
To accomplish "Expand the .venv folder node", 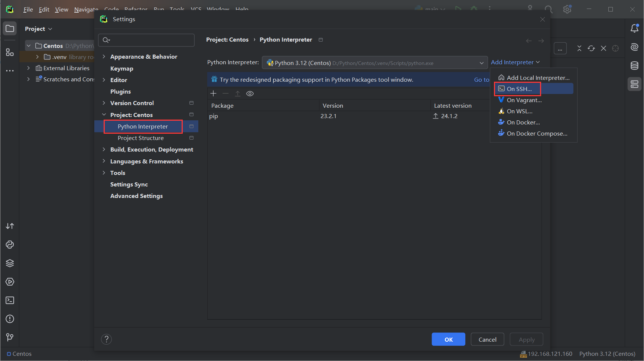I will pos(38,57).
